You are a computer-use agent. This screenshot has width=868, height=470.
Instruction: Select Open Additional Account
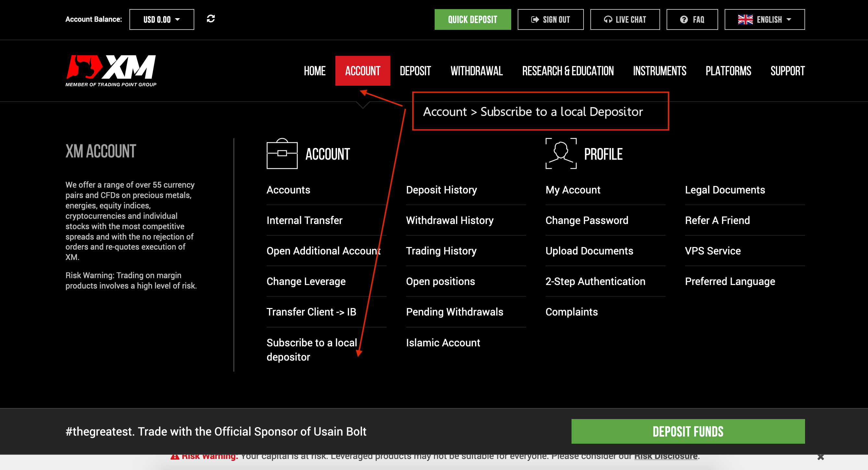click(323, 251)
